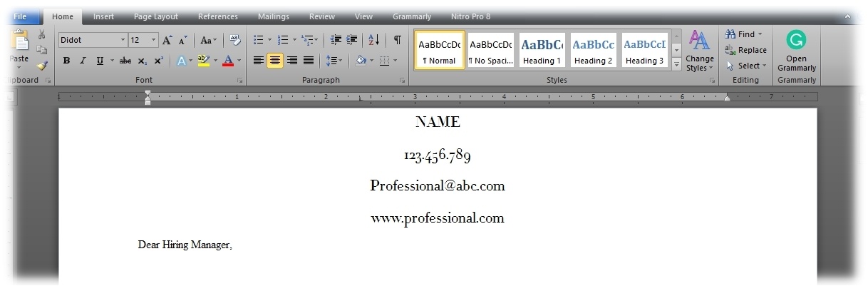This screenshot has width=868, height=291.
Task: Select the Format Painter brush icon
Action: 42,66
